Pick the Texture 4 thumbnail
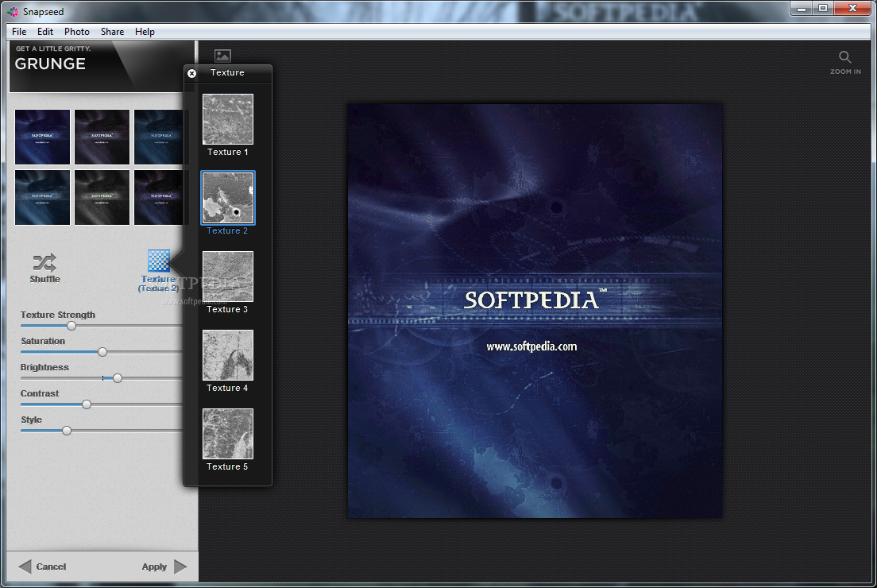877x588 pixels. pyautogui.click(x=228, y=354)
